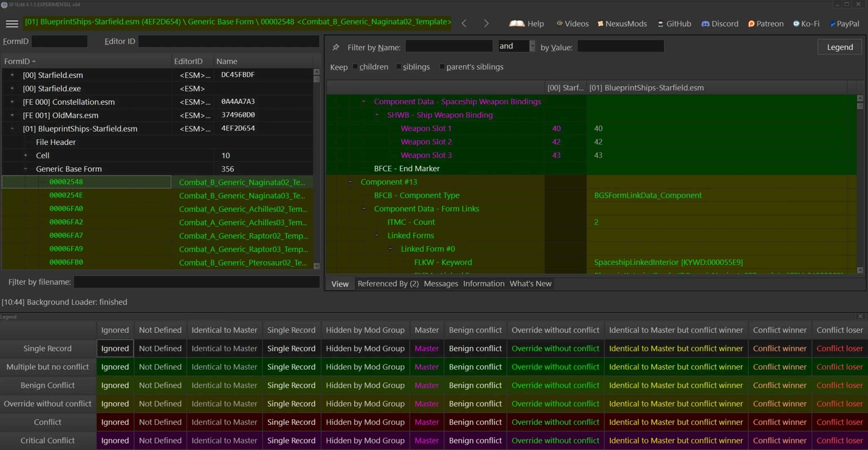Expand the Starfield.esm tree node
Viewport: 868px width, 450px height.
(12, 75)
